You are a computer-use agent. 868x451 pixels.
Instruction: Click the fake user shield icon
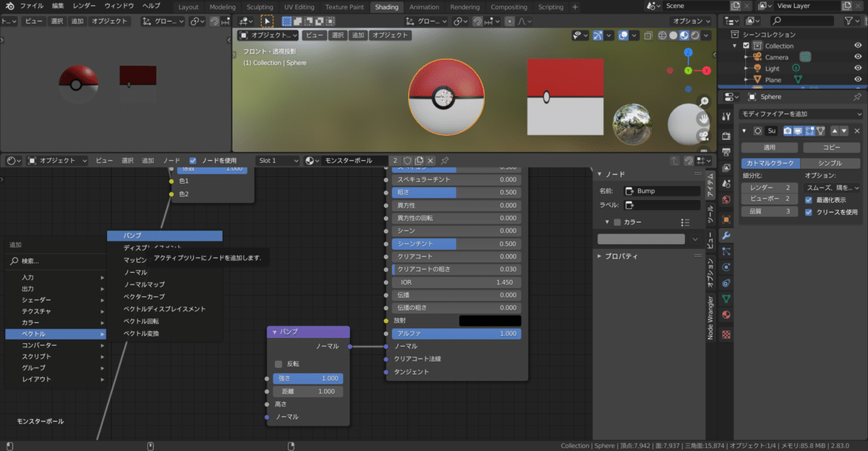(407, 160)
